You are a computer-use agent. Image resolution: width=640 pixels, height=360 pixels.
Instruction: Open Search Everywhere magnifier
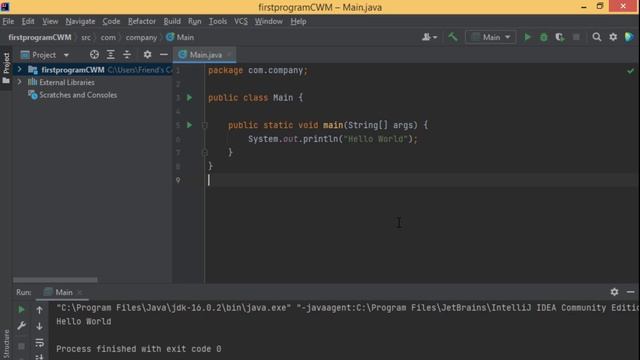[597, 37]
